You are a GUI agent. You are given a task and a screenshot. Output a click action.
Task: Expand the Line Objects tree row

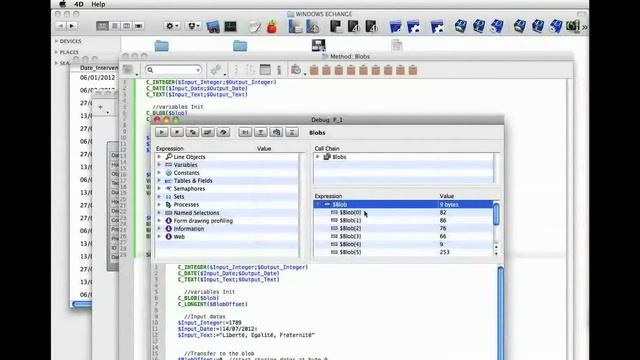tap(159, 157)
